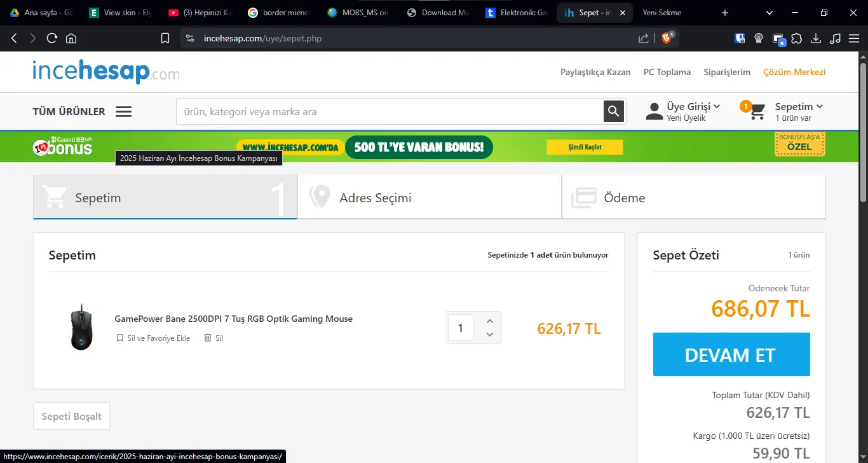Open the hamburger menu next to TÜM ÜRÜNLER

(123, 112)
